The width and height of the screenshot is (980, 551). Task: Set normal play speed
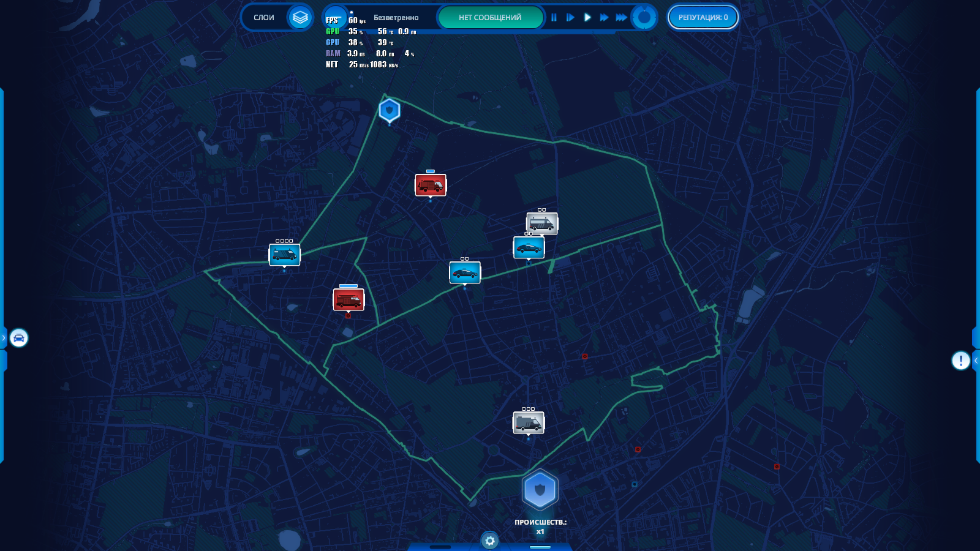click(x=587, y=18)
